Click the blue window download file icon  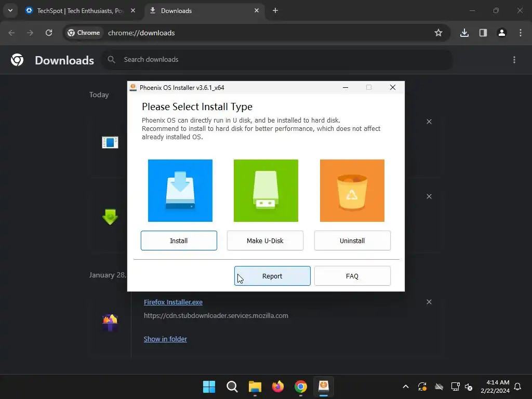click(x=110, y=142)
